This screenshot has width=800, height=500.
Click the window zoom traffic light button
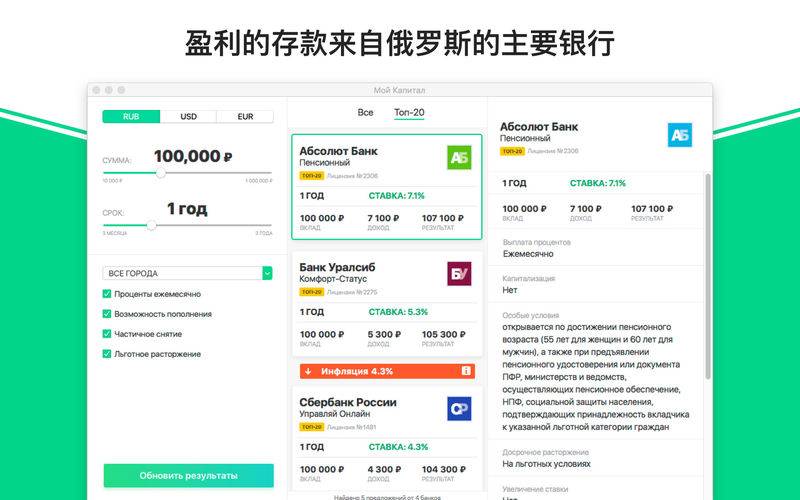click(121, 90)
